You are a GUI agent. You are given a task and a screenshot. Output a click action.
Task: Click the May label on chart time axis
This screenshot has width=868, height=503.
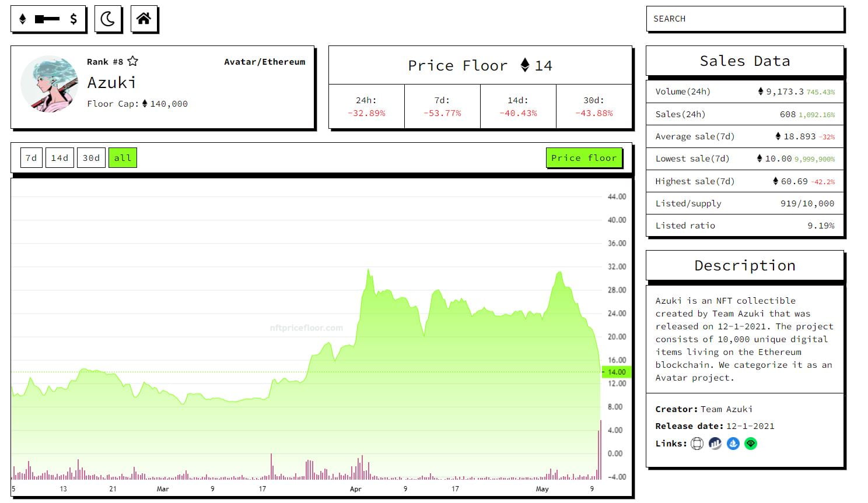point(542,489)
